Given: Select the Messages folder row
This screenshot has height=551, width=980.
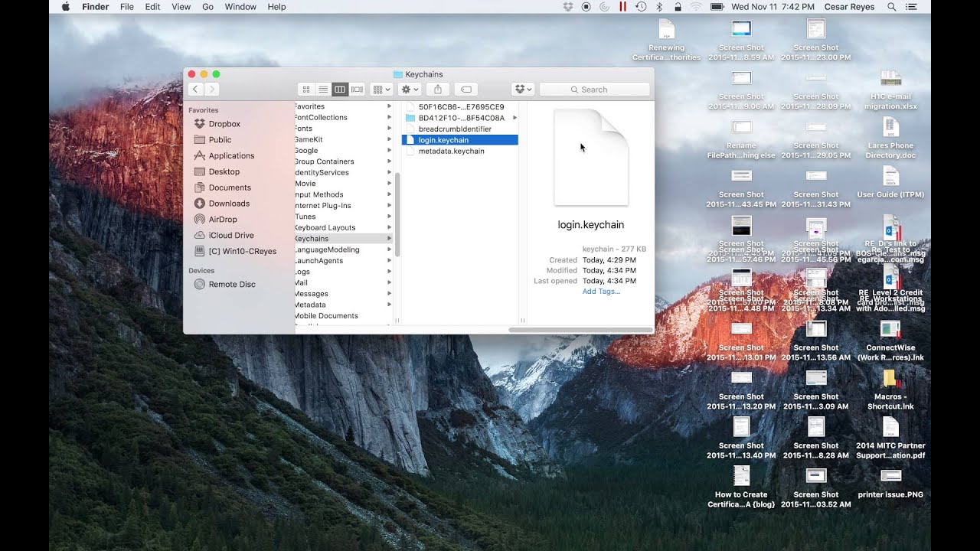Looking at the screenshot, I should [x=344, y=294].
